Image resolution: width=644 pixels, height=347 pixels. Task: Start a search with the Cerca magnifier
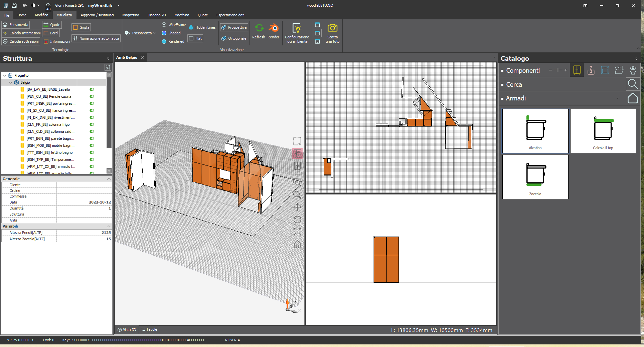(x=633, y=84)
